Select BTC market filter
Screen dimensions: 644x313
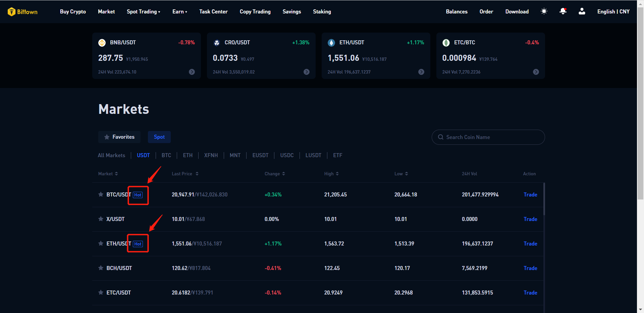(x=166, y=155)
